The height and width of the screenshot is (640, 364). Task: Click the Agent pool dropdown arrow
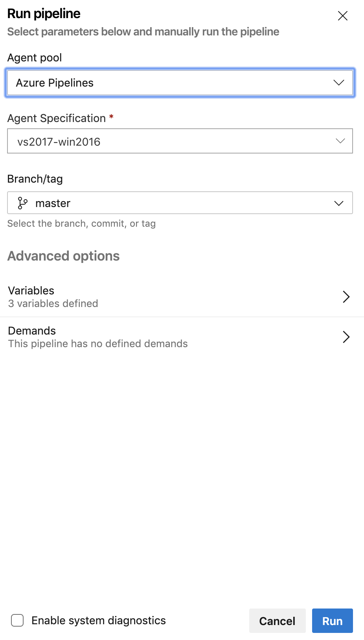(x=338, y=83)
